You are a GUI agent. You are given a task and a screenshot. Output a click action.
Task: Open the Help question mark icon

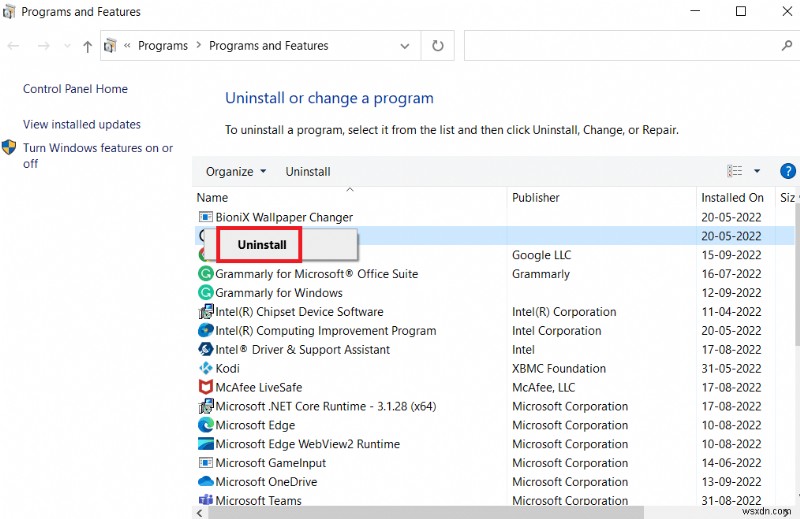[788, 171]
